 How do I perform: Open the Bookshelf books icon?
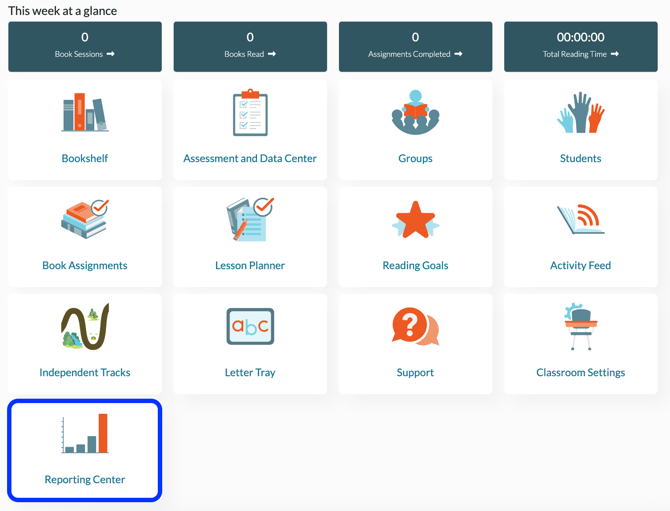(85, 113)
